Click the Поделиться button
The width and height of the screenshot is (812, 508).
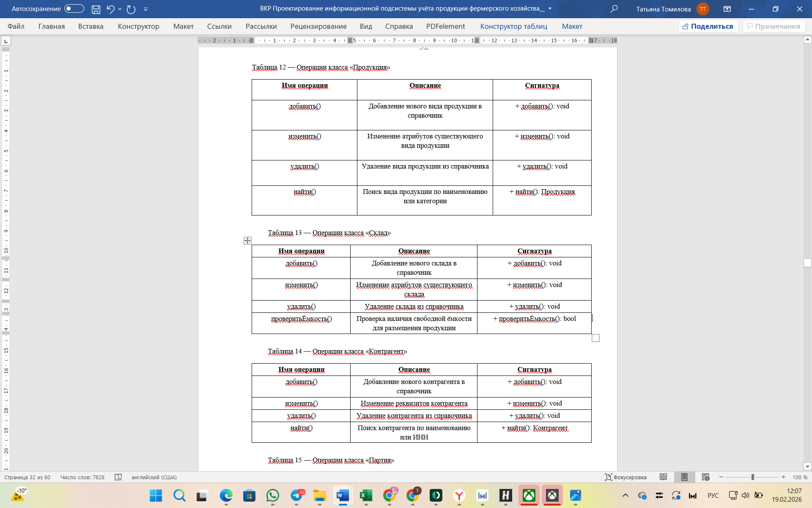coord(708,26)
